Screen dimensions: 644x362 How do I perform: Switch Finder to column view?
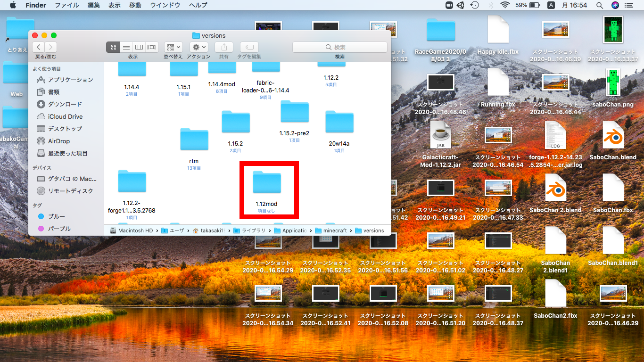(139, 47)
